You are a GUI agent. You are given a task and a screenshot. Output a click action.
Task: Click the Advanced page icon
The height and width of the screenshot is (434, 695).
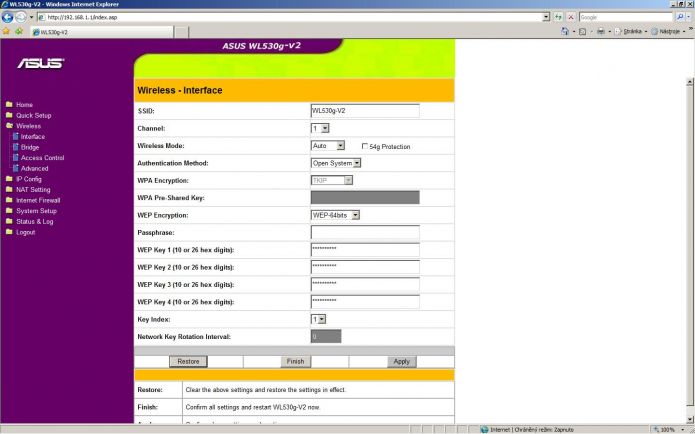point(16,168)
